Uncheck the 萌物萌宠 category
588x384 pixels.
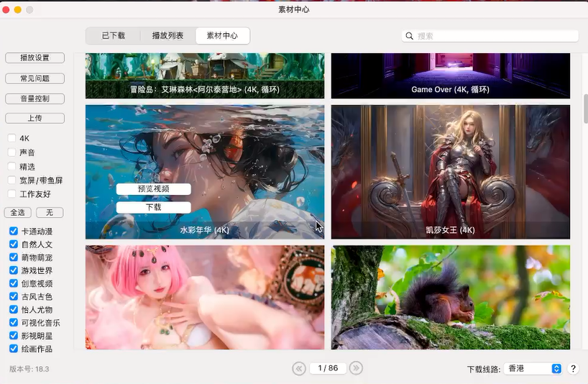(x=14, y=257)
